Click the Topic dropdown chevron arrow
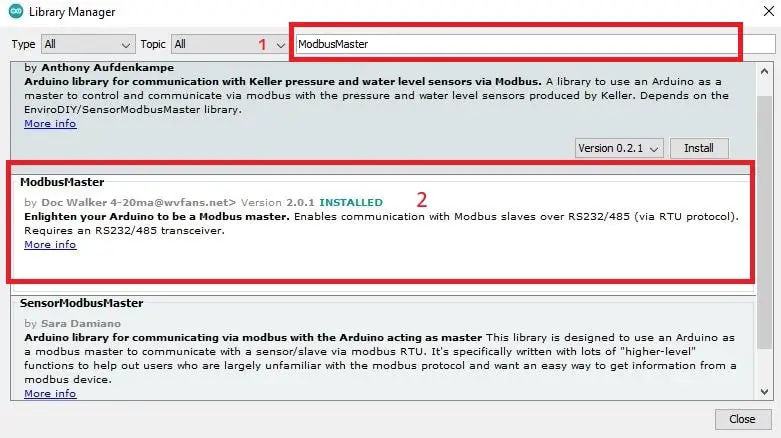This screenshot has height=438, width=781. pyautogui.click(x=281, y=45)
